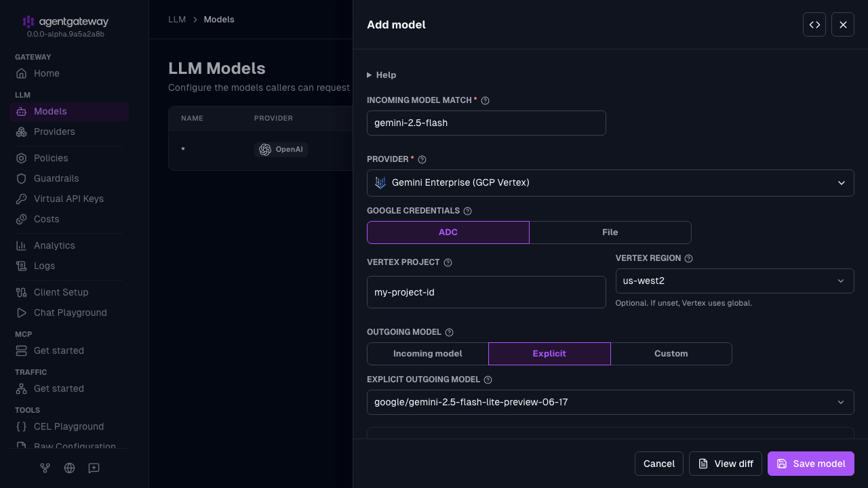Open Client Setup in sidebar
The height and width of the screenshot is (488, 868).
pos(69,292)
